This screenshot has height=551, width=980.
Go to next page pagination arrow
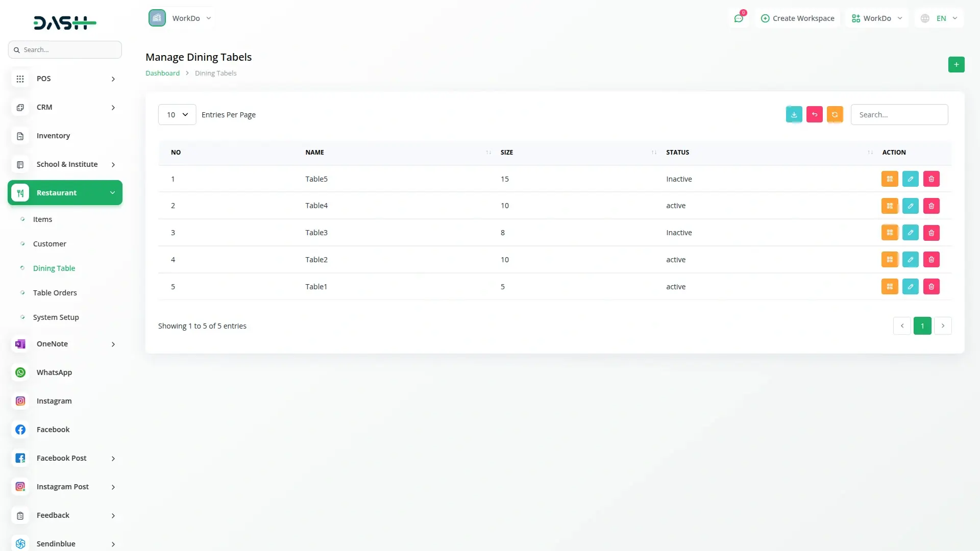tap(942, 326)
